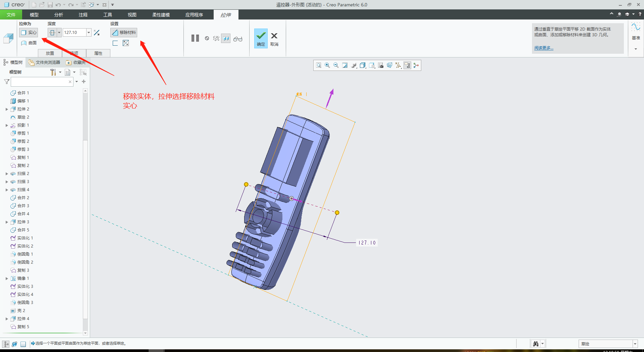Confirm the extrude with 确定 button

click(261, 38)
